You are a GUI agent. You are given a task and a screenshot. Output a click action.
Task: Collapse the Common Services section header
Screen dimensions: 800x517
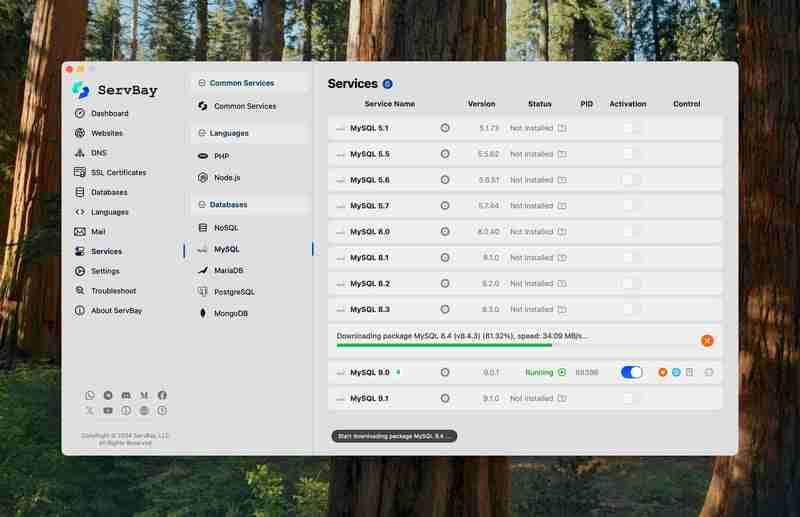[x=249, y=83]
